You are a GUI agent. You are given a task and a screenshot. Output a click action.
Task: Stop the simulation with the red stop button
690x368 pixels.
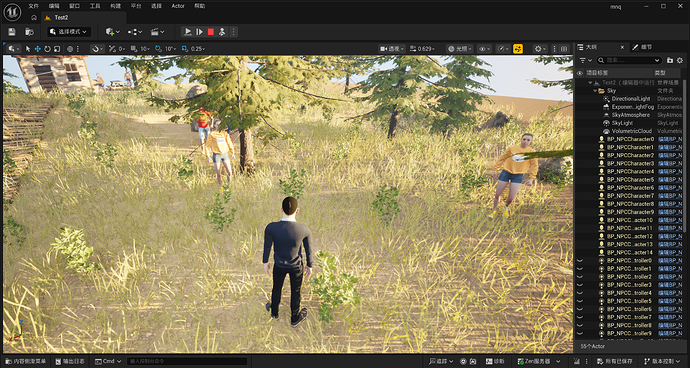pyautogui.click(x=211, y=32)
